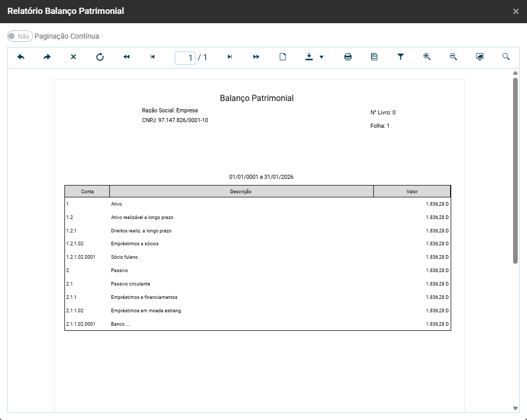Click the download export icon
This screenshot has height=420, width=527.
(309, 57)
